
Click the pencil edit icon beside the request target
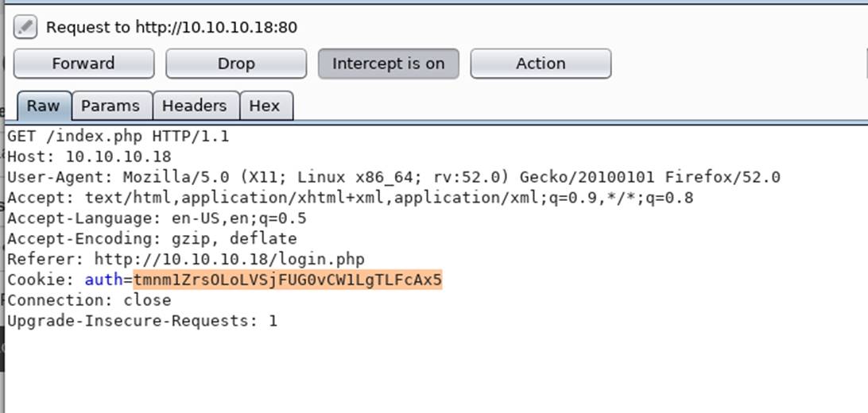pos(25,27)
